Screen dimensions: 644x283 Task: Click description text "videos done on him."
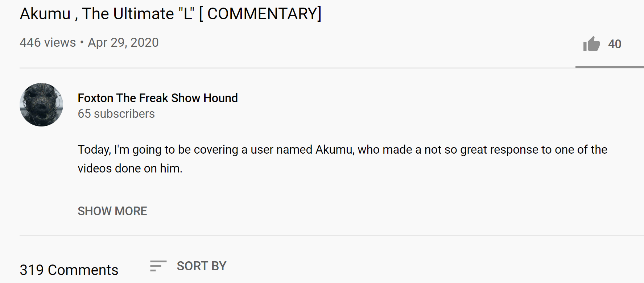pos(130,168)
